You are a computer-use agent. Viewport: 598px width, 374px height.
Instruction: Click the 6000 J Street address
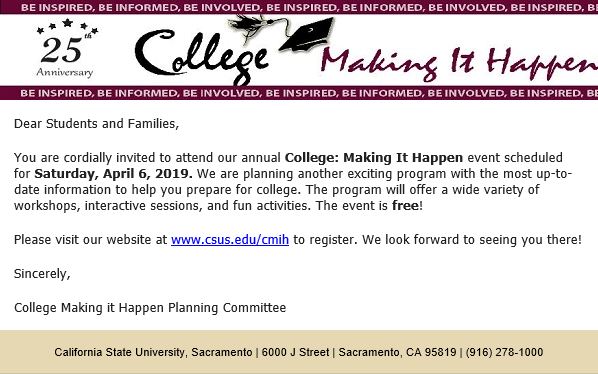[295, 352]
